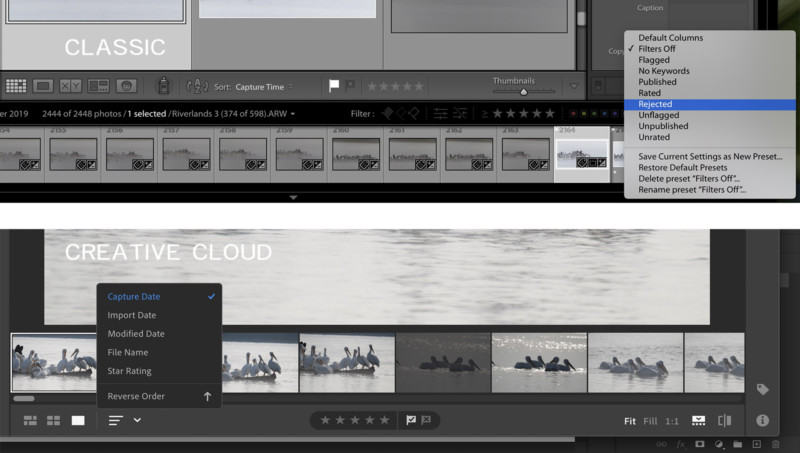
Task: Open the Keywords tag icon
Action: pos(763,389)
